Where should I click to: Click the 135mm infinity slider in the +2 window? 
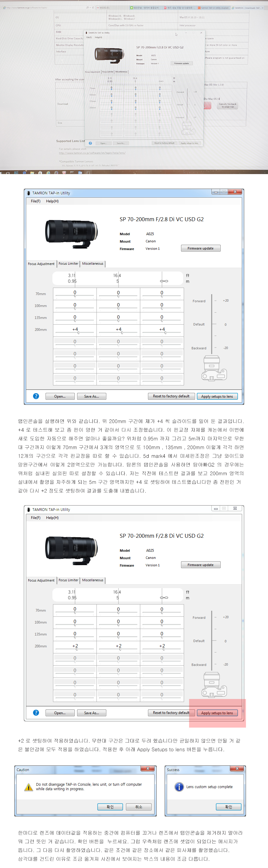(162, 636)
